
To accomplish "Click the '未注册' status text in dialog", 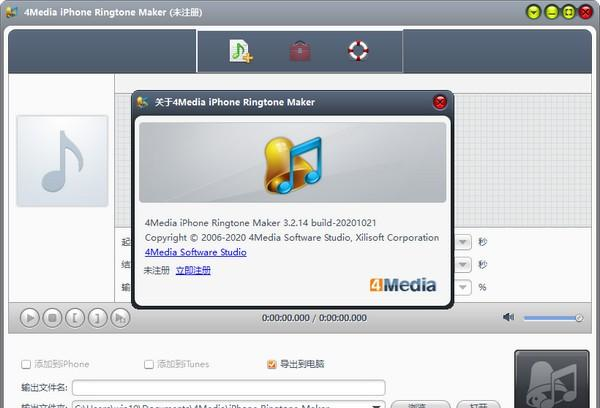I will [157, 271].
